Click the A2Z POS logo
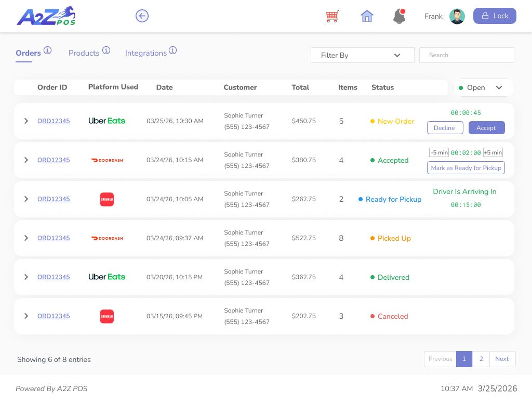Screen dimensions: 532x402 [46, 16]
